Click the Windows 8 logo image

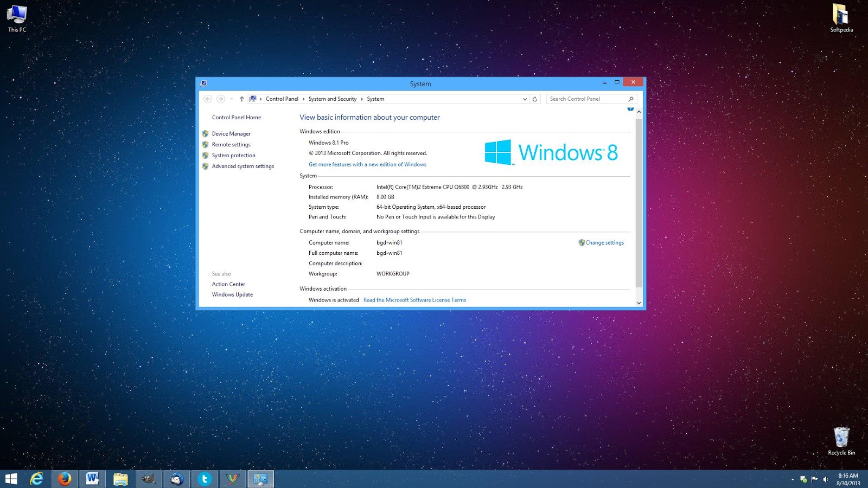(x=551, y=152)
